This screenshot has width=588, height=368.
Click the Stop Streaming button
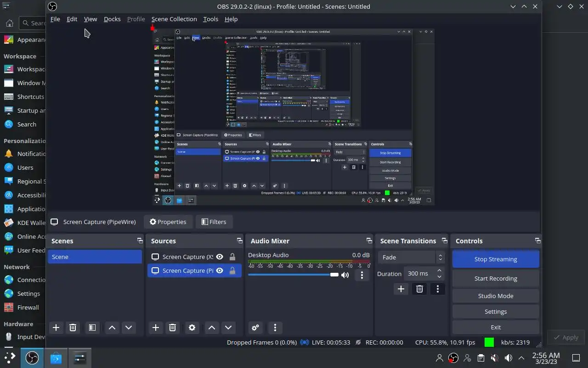496,259
